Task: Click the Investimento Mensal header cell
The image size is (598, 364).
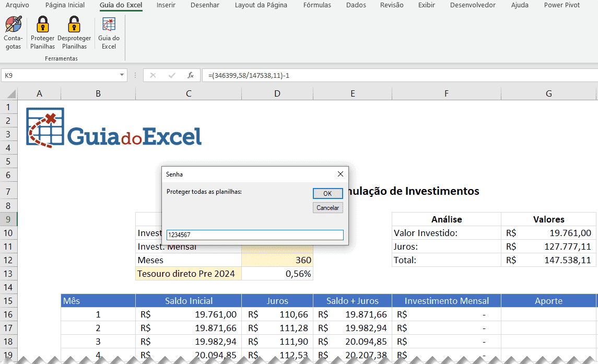Action: click(446, 301)
